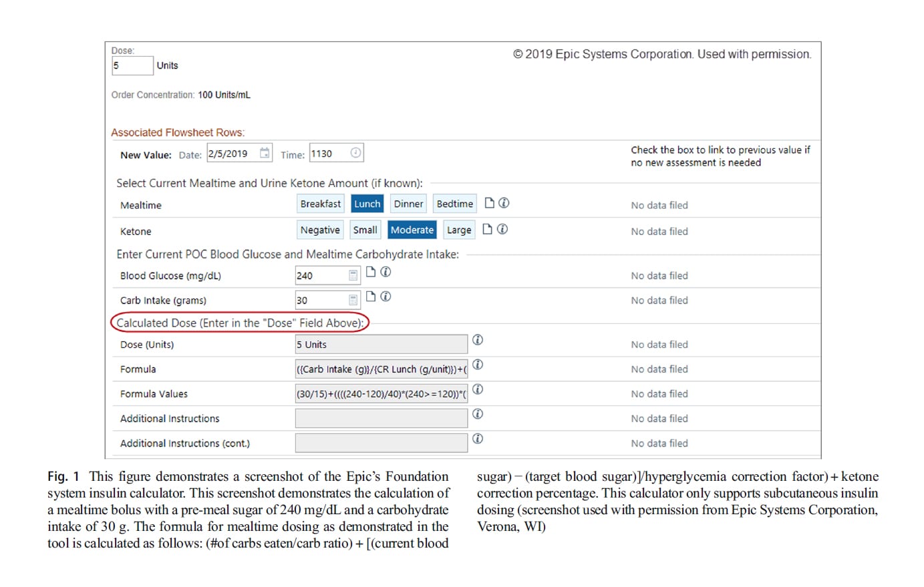This screenshot has width=924, height=587.
Task: Show info for the Dose (Units) row
Action: (x=478, y=340)
